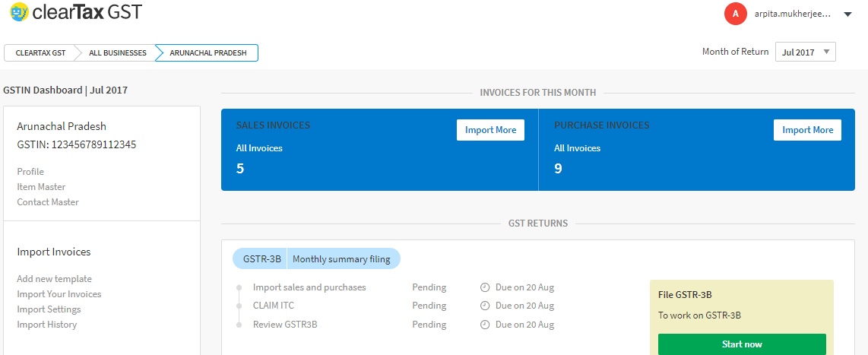Import more purchase invoices
Image resolution: width=868 pixels, height=355 pixels.
tap(807, 130)
